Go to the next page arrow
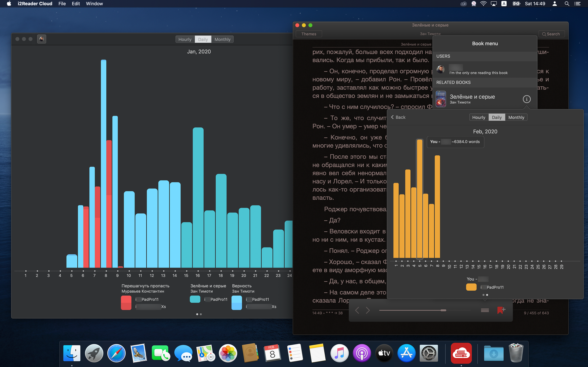The height and width of the screenshot is (367, 588). click(368, 310)
